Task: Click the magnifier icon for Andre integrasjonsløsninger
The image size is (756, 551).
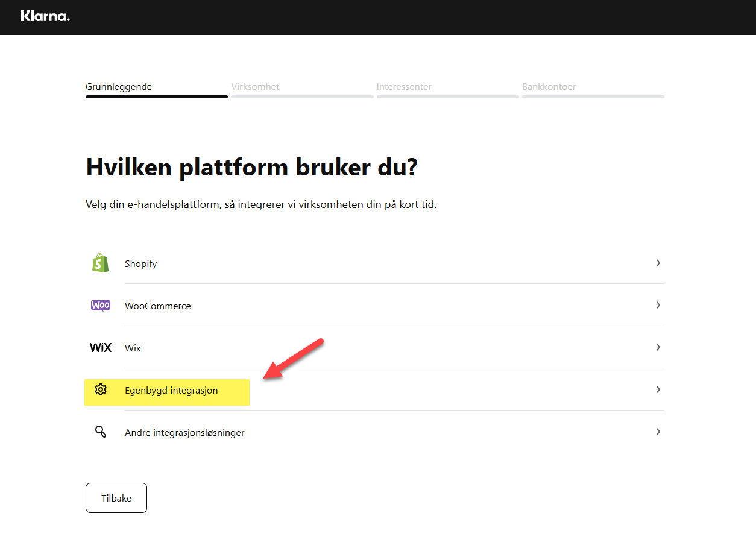Action: point(101,432)
